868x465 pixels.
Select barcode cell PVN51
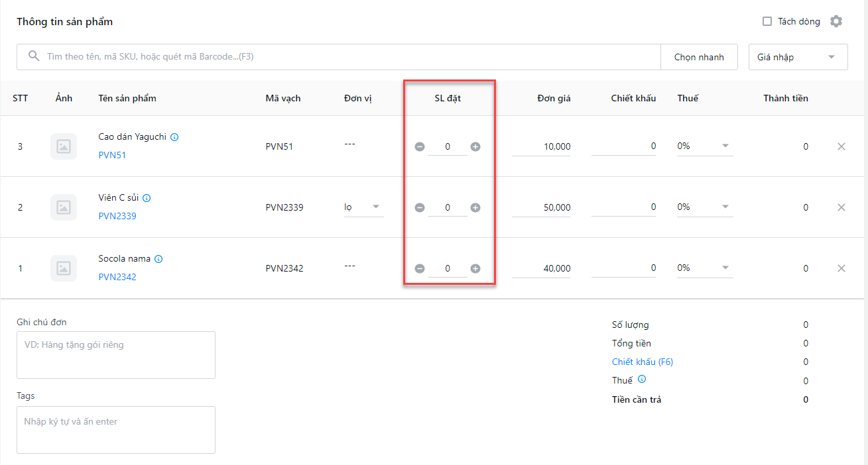point(279,146)
